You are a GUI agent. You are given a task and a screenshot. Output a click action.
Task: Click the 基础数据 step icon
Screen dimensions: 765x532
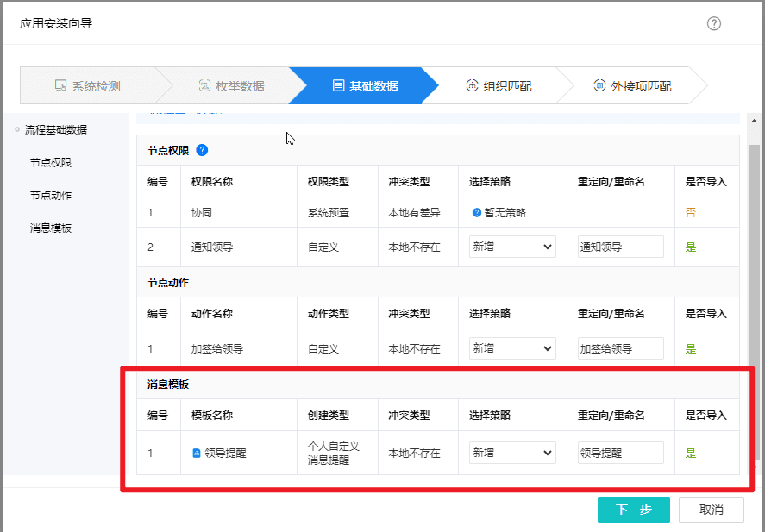(338, 86)
